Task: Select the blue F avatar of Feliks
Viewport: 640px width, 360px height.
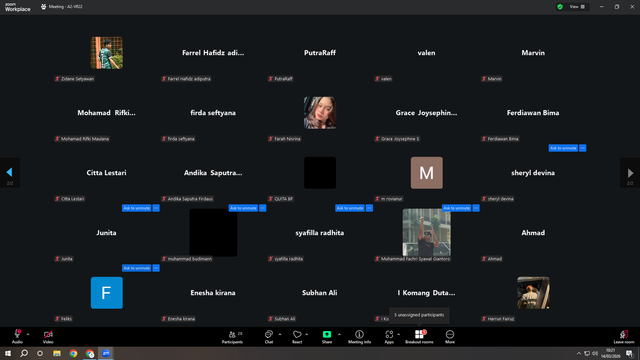Action: 107,293
